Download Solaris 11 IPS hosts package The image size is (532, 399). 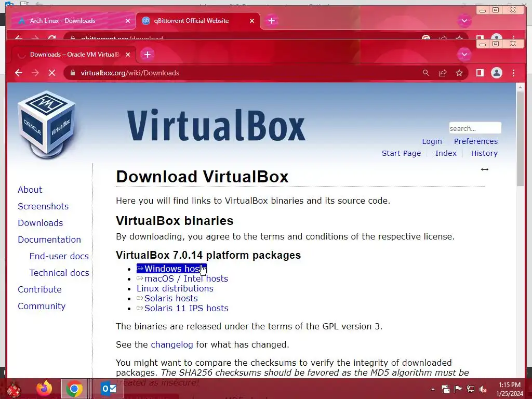click(x=182, y=308)
